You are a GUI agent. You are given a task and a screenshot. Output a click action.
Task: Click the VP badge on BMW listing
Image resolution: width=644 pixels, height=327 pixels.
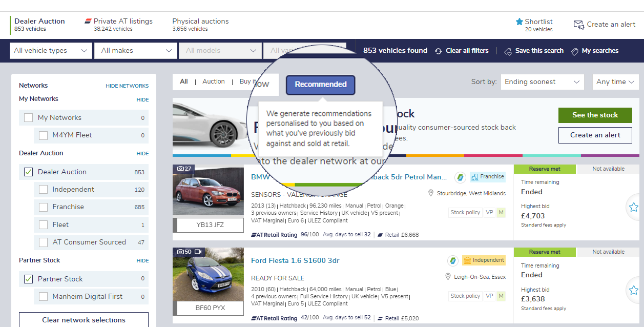point(489,212)
